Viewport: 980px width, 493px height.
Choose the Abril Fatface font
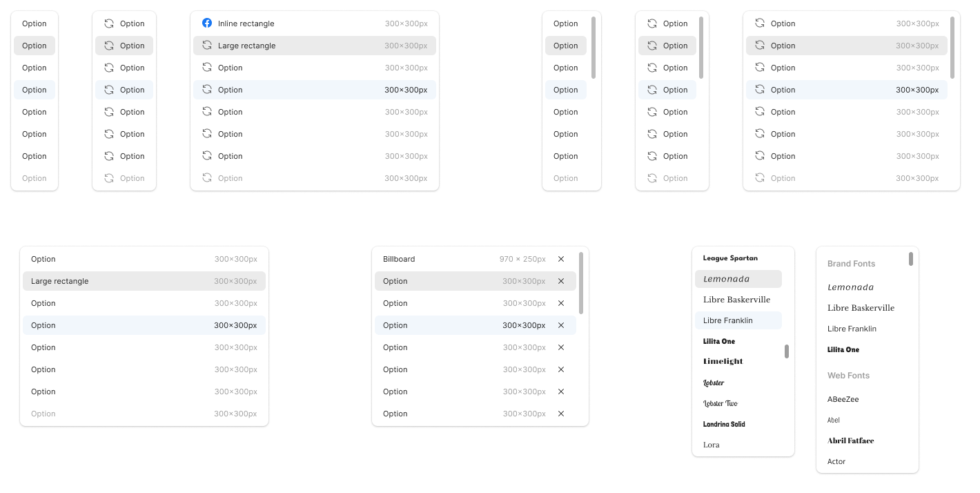click(x=850, y=441)
